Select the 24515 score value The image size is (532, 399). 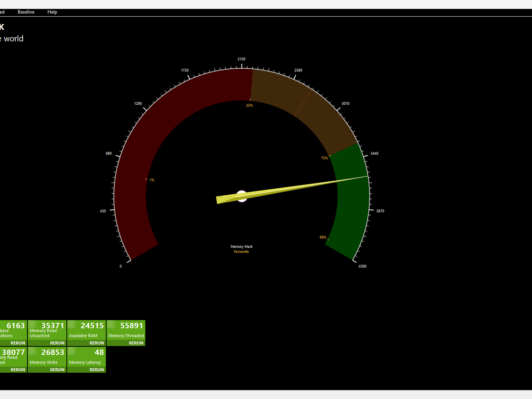[92, 325]
